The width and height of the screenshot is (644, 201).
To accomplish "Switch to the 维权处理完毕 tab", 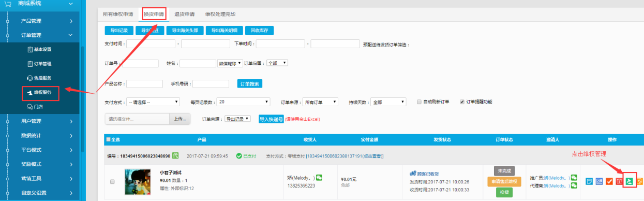I will (221, 14).
